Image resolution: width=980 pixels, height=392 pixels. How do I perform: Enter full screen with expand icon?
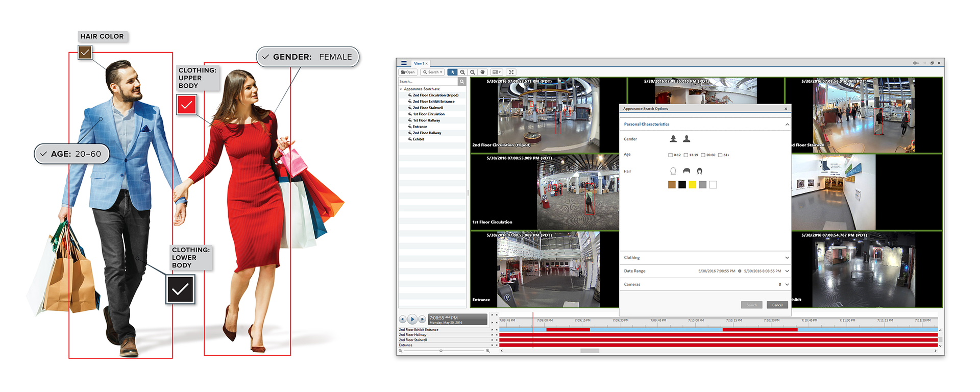511,72
